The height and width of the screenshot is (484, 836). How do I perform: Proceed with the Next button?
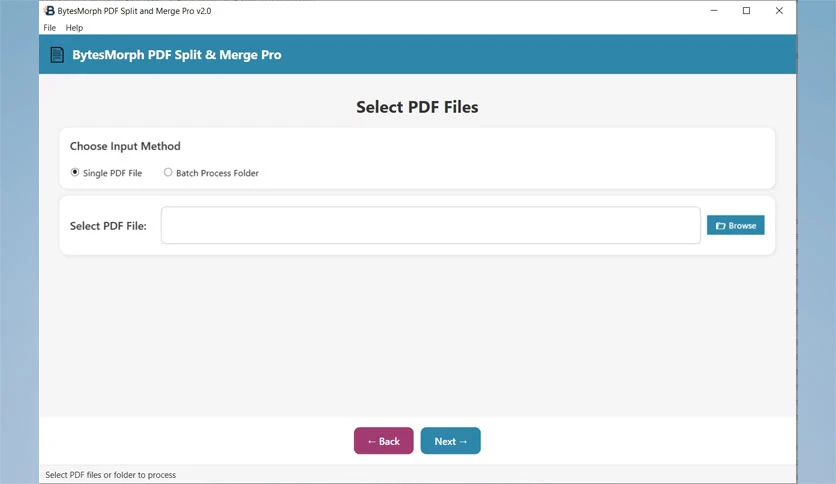click(x=451, y=441)
